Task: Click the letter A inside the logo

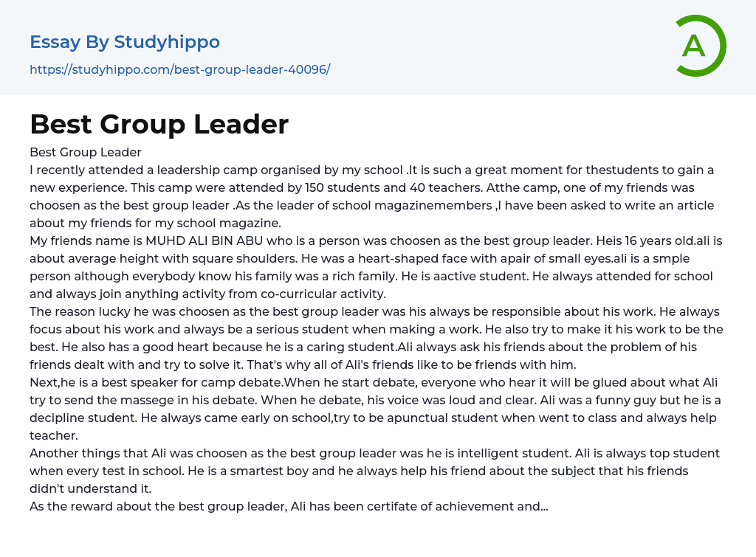Action: coord(693,46)
